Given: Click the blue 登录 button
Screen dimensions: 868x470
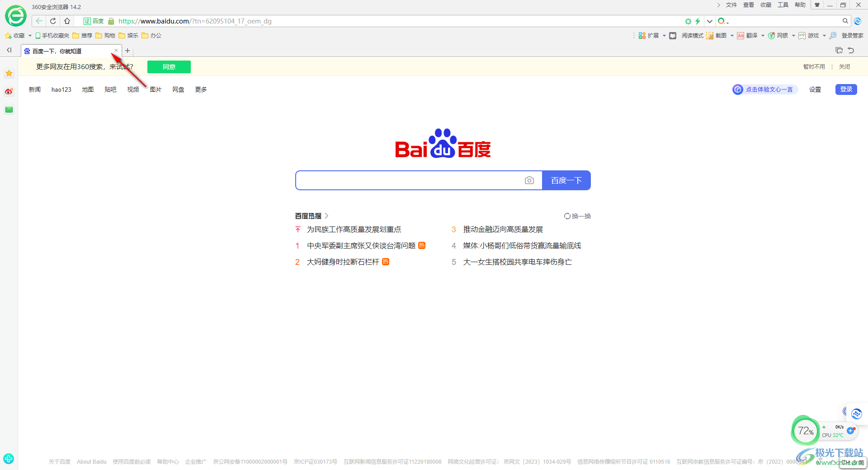Looking at the screenshot, I should pos(846,89).
